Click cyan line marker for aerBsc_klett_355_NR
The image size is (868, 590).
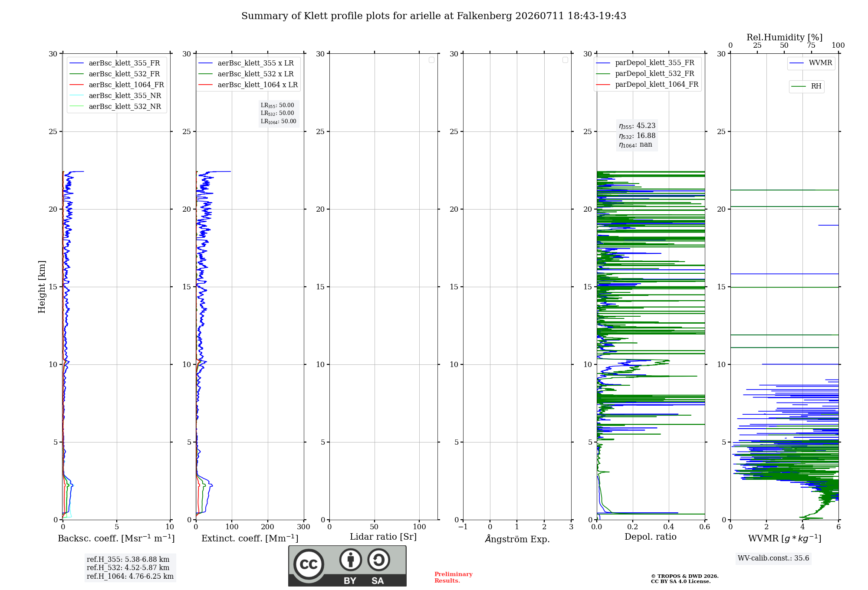(76, 96)
